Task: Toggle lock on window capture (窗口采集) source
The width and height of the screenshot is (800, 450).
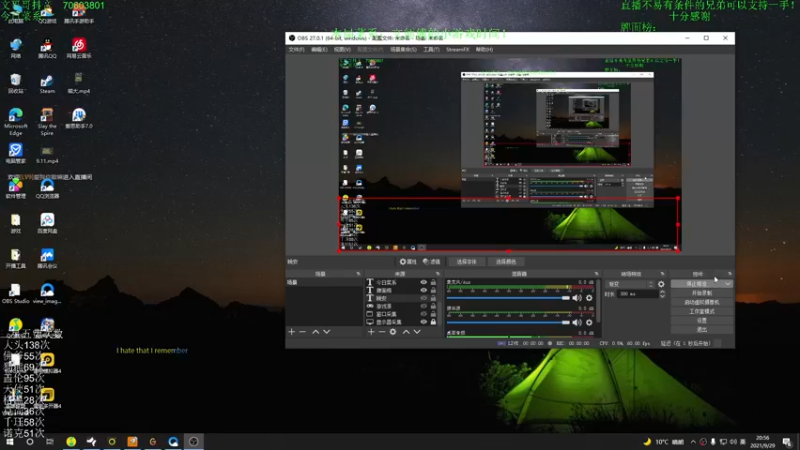Action: 433,314
